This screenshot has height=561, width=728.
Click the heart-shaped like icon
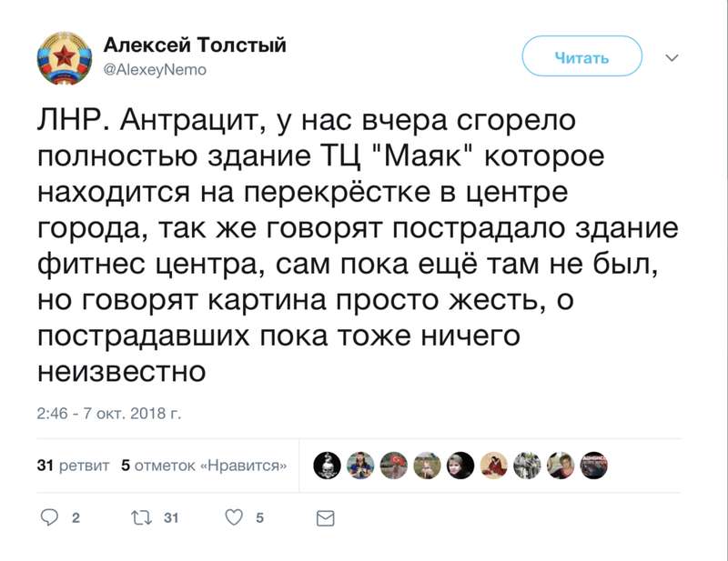[x=232, y=515]
